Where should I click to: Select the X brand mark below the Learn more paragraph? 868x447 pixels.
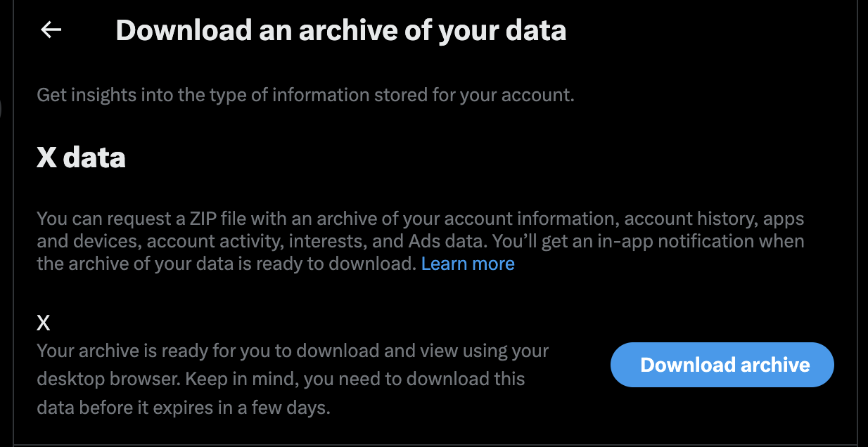(44, 322)
